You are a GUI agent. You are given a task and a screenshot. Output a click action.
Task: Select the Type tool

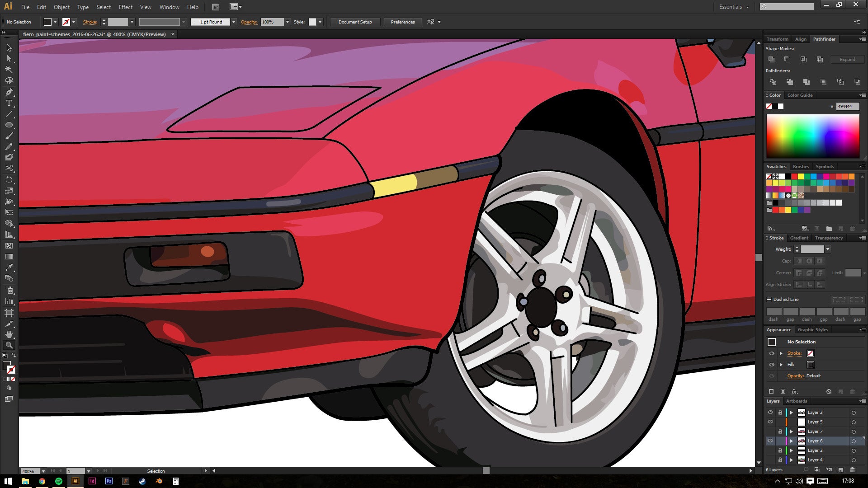pyautogui.click(x=9, y=103)
